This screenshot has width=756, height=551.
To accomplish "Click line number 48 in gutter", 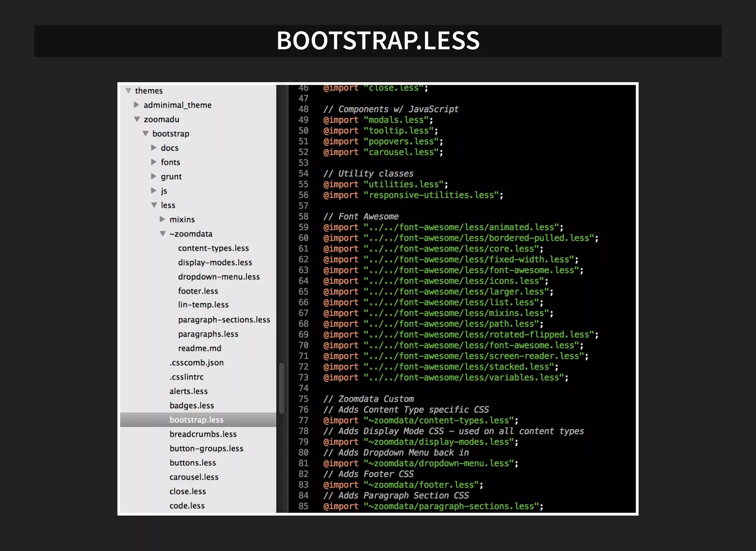I will tap(303, 109).
